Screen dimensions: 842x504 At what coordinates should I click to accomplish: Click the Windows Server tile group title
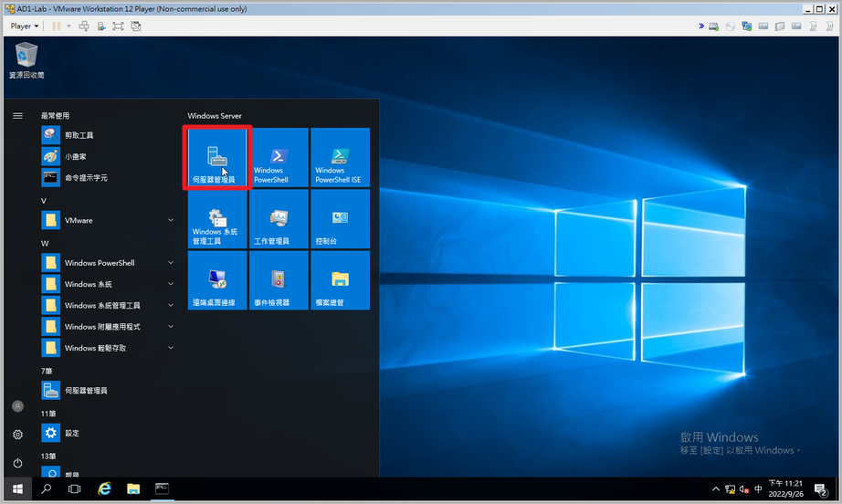coord(215,116)
